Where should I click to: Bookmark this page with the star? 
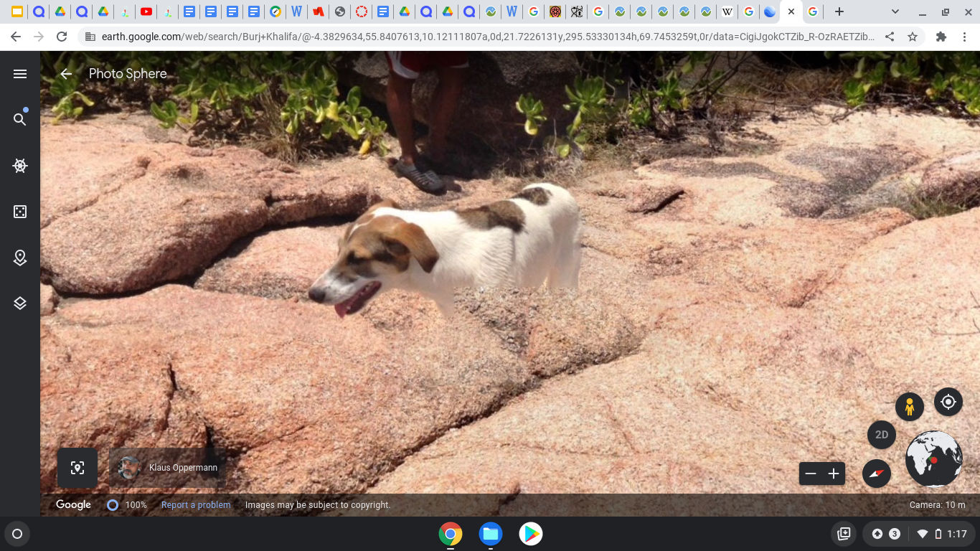point(913,37)
